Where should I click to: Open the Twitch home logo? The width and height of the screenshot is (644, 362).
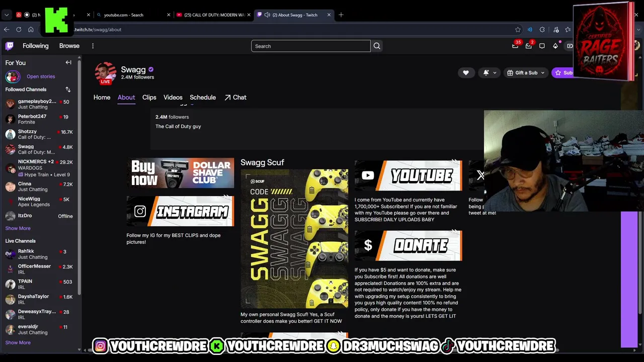(9, 46)
